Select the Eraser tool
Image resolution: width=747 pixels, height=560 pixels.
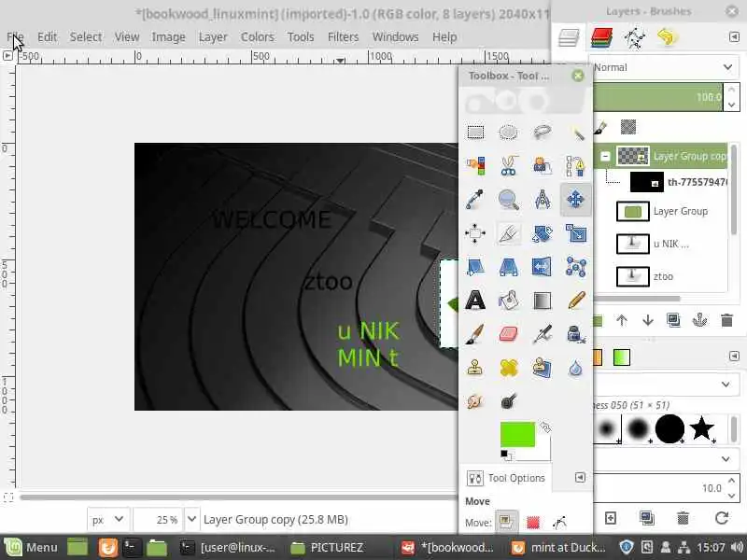tap(508, 334)
